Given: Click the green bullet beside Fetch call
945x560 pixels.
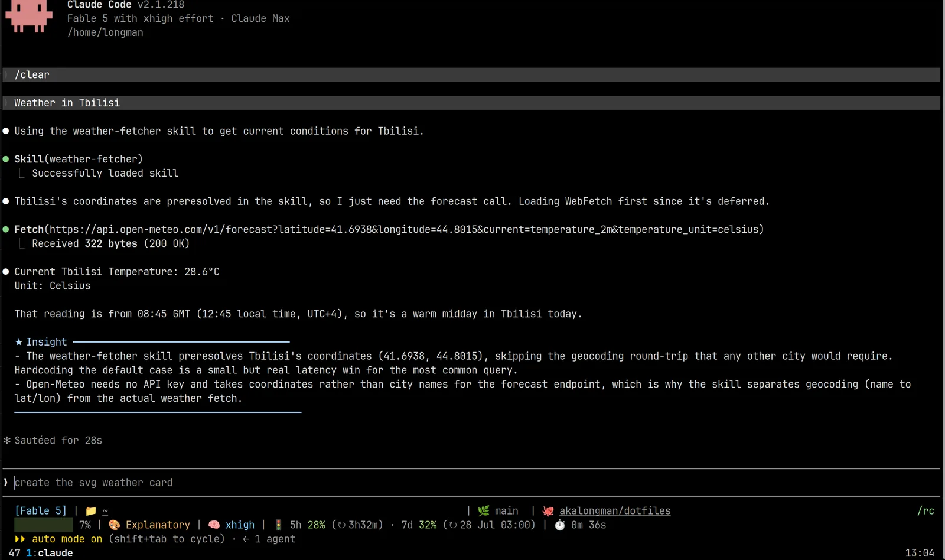Looking at the screenshot, I should point(6,229).
